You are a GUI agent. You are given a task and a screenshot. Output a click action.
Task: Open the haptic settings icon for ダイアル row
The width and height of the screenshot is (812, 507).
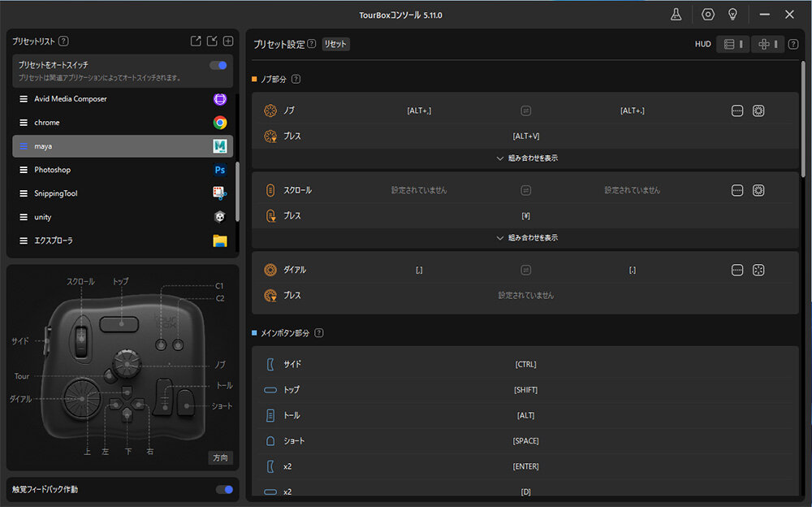pos(758,270)
